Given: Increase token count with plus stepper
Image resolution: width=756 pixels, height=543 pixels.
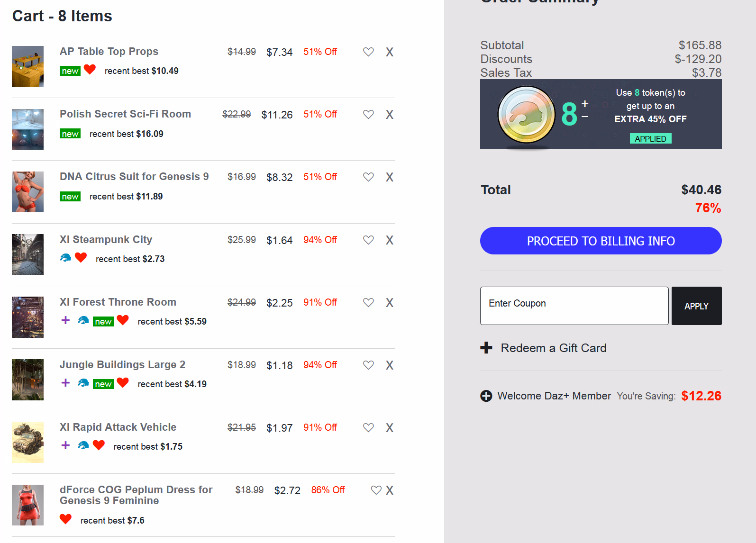Looking at the screenshot, I should pyautogui.click(x=585, y=104).
